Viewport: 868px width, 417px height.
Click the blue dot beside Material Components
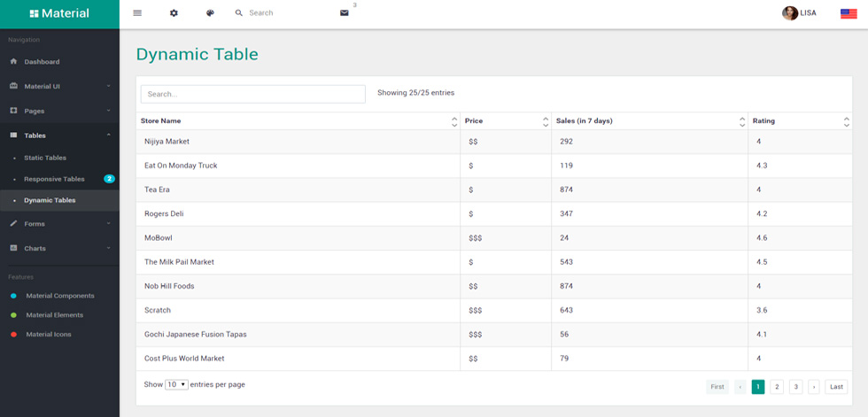click(x=14, y=296)
